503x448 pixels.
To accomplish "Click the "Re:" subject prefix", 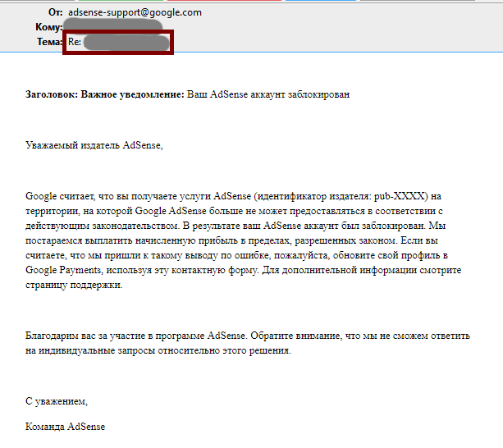I will (75, 42).
